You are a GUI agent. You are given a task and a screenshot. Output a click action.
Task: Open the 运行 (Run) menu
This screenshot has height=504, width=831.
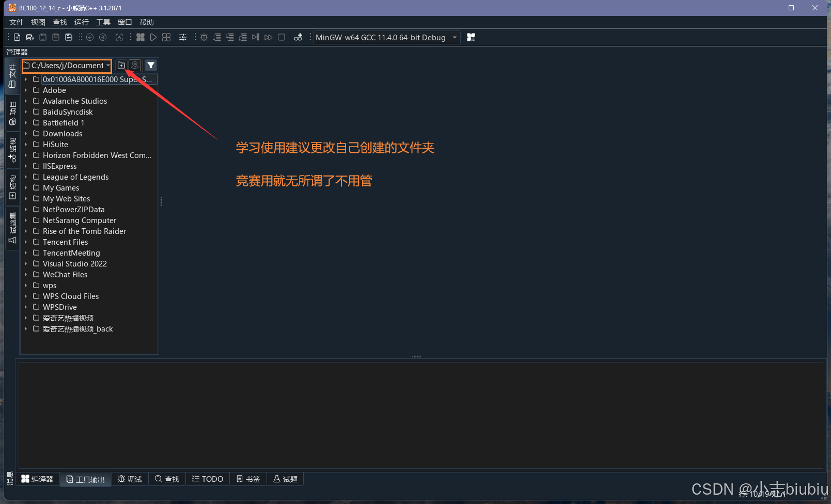point(81,22)
